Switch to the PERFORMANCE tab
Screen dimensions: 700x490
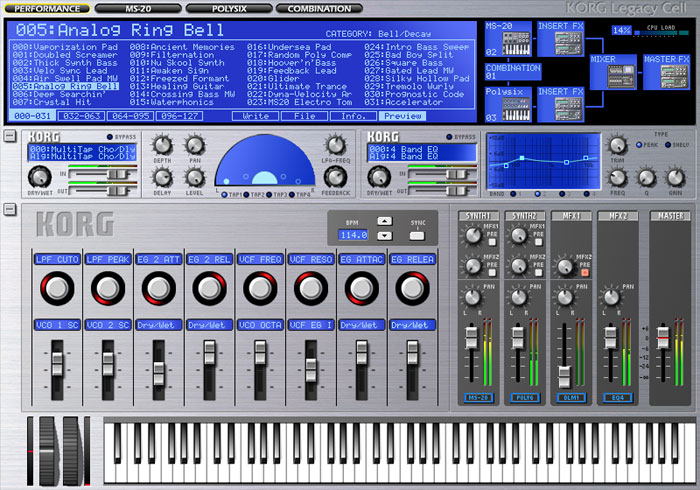[x=47, y=8]
